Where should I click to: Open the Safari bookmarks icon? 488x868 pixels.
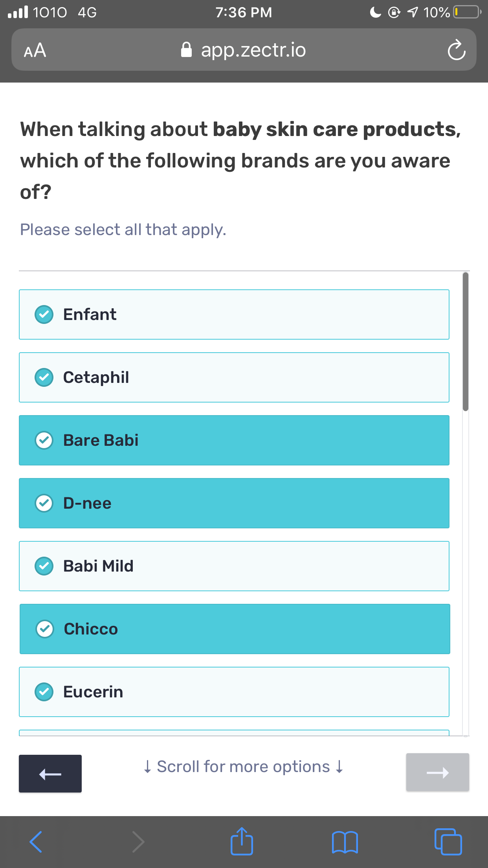(345, 842)
